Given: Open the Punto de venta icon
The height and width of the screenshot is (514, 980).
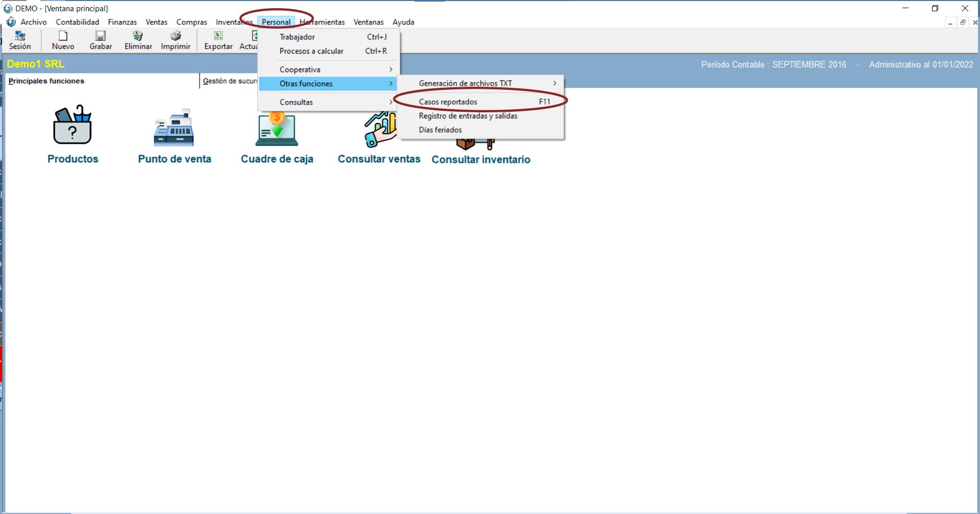Looking at the screenshot, I should pyautogui.click(x=174, y=128).
